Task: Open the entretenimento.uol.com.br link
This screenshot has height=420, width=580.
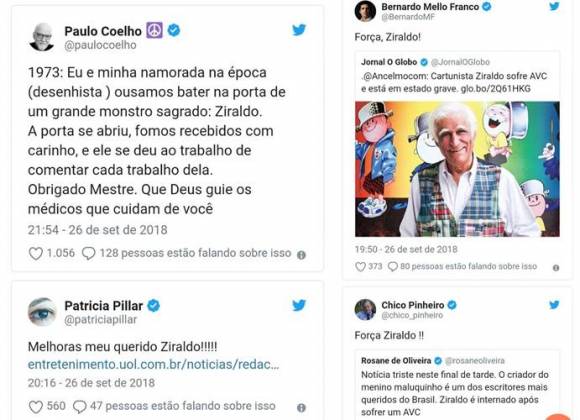Action: (x=154, y=364)
